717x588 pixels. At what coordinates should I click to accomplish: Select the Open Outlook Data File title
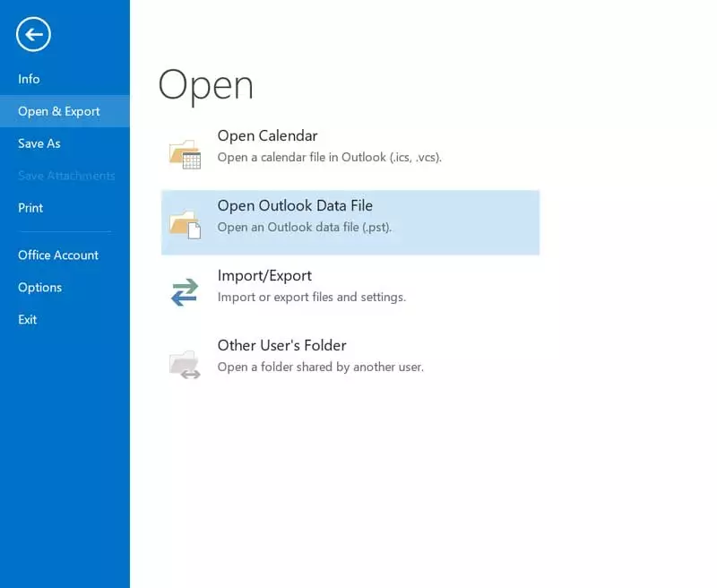295,206
